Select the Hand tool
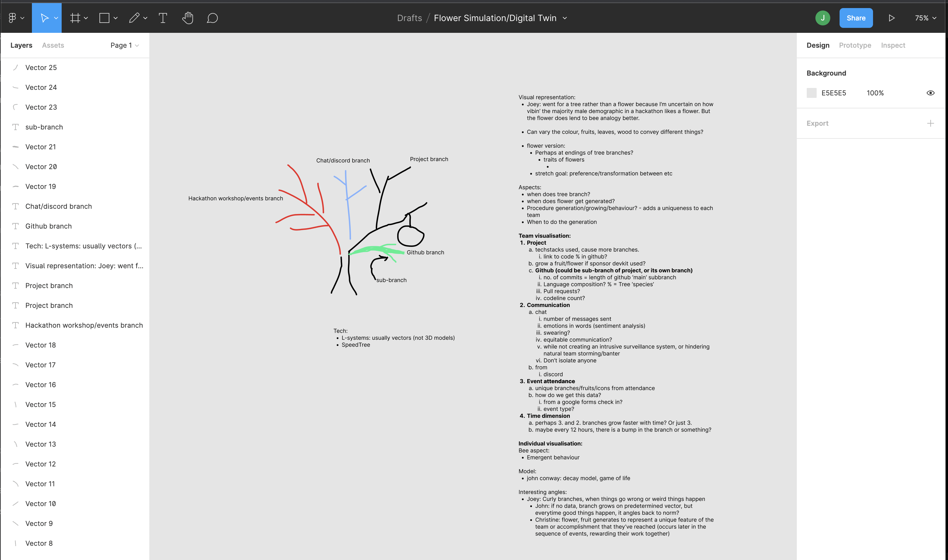 click(187, 18)
